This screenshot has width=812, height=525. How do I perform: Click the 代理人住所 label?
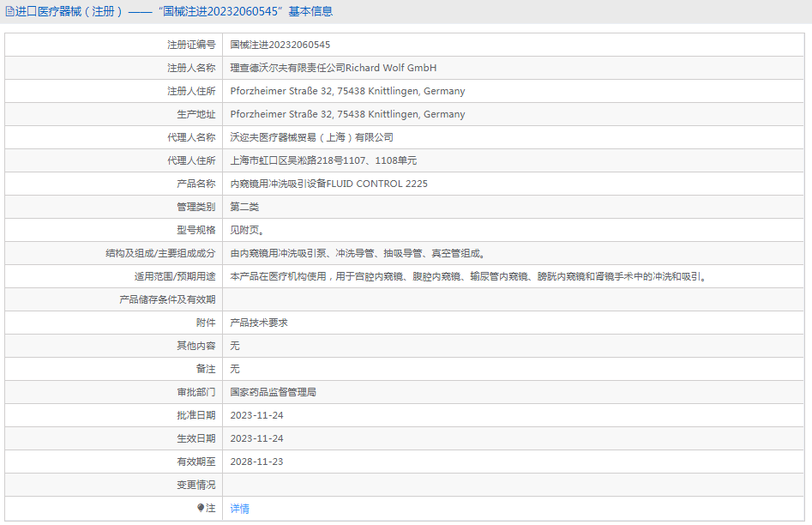tap(191, 160)
